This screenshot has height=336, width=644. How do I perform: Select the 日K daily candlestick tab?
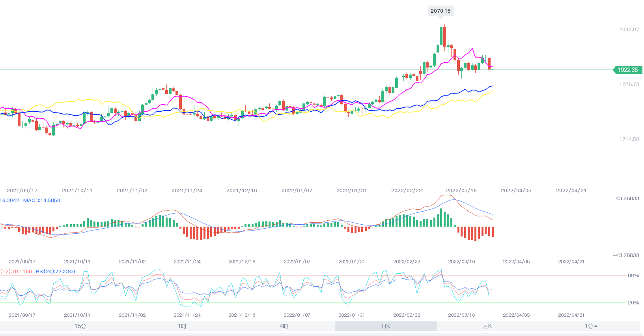click(x=386, y=326)
